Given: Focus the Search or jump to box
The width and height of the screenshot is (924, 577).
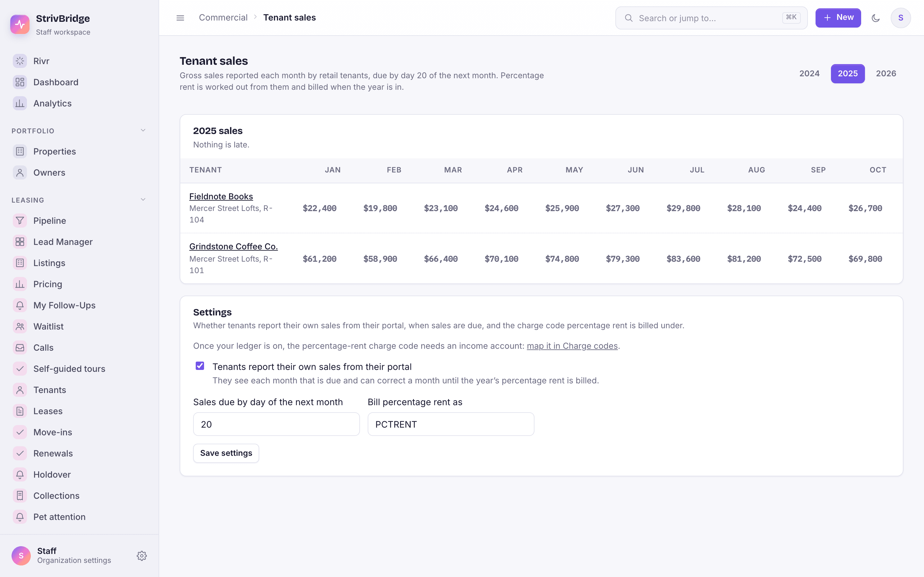Looking at the screenshot, I should (711, 18).
